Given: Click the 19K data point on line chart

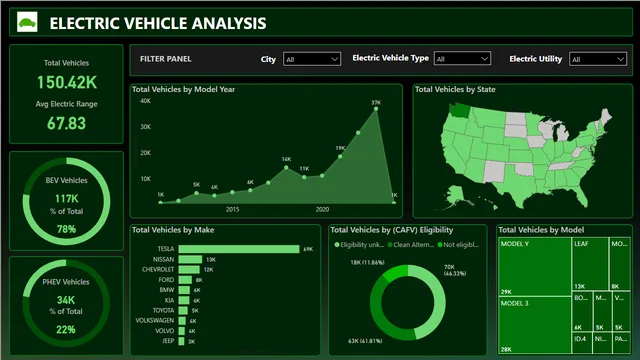Looking at the screenshot, I should point(340,156).
